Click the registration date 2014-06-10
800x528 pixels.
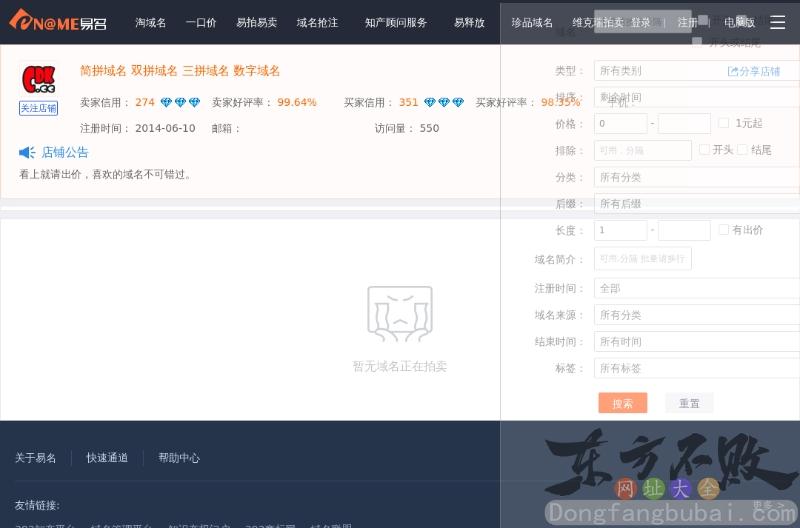point(165,128)
